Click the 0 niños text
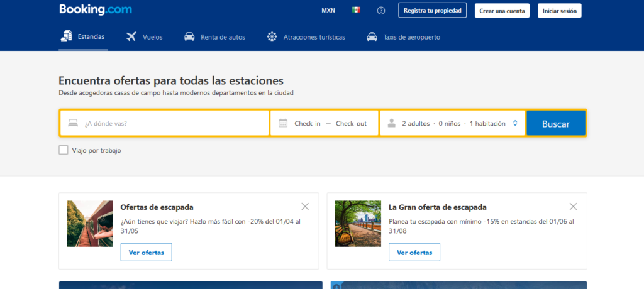 point(449,123)
